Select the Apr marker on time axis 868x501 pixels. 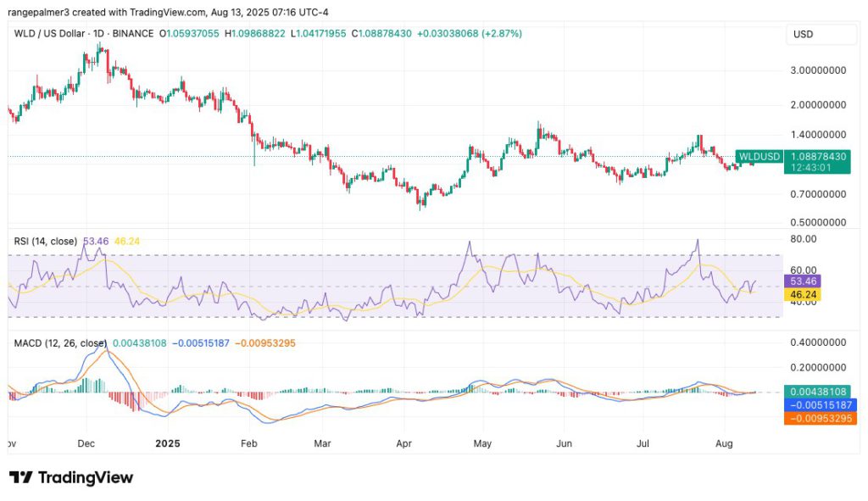pos(404,443)
